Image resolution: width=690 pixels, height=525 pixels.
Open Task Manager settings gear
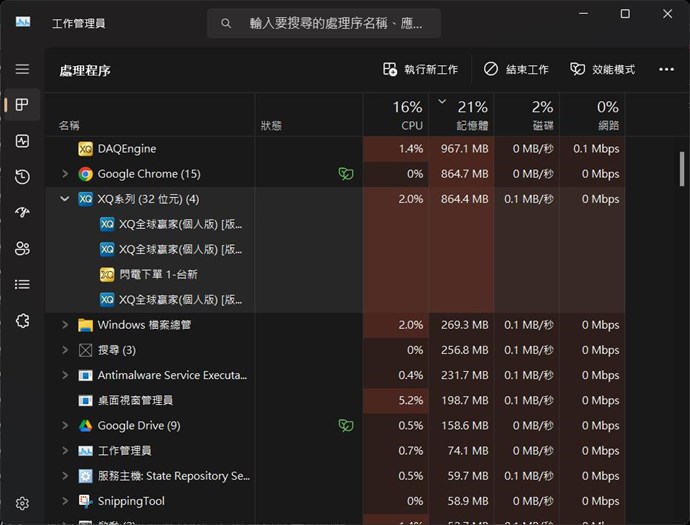tap(22, 504)
